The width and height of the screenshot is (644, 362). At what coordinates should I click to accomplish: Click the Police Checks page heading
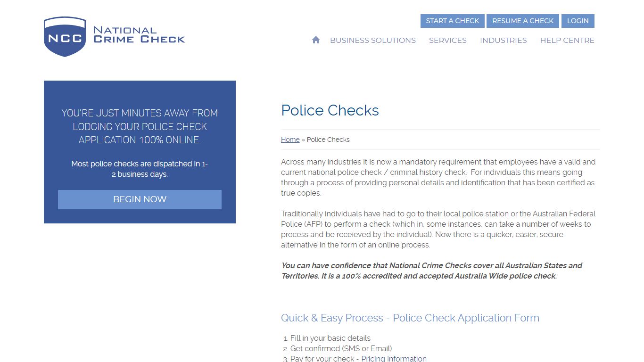click(330, 110)
